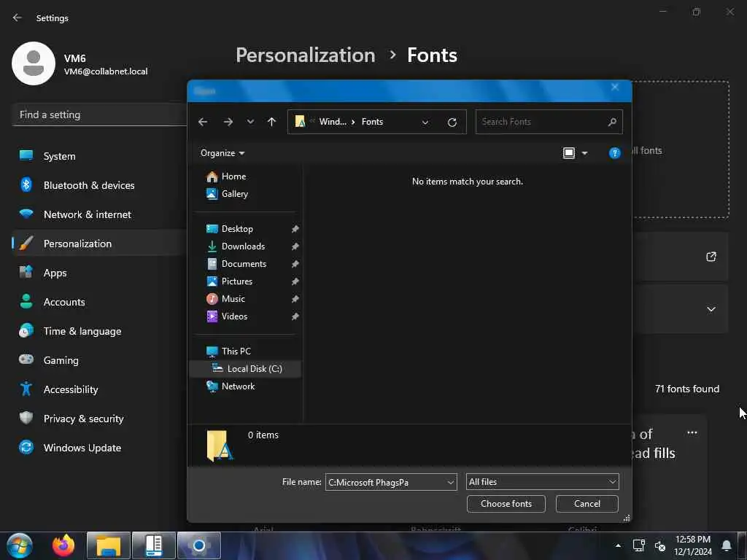
Task: Click the pin icon beside Desktop
Action: [295, 229]
